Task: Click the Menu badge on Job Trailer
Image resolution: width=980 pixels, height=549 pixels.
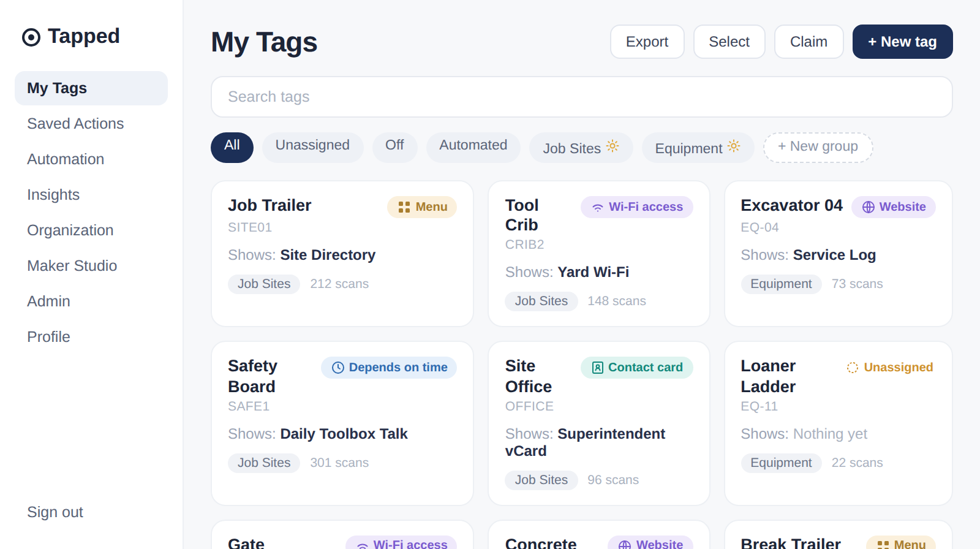Action: point(422,207)
